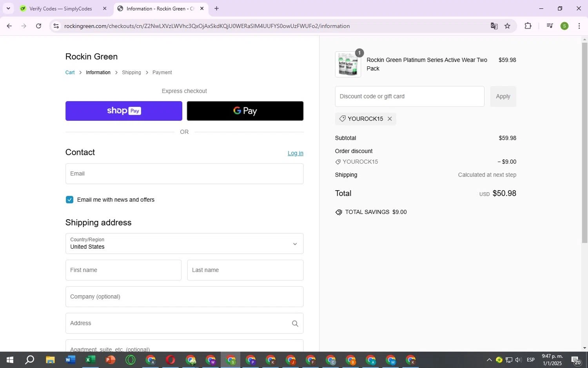Open the ESP language indicator
This screenshot has width=588, height=368.
(x=531, y=360)
